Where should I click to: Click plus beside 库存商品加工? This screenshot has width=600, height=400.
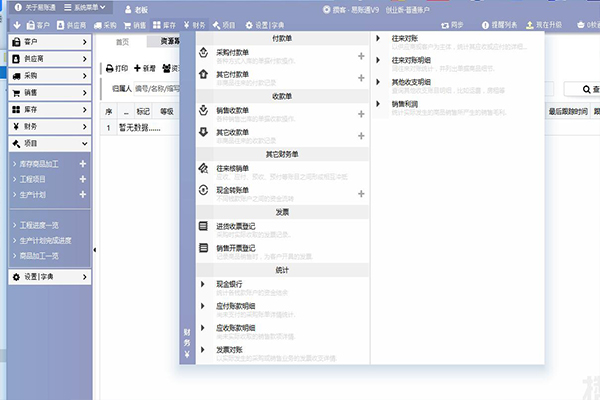[83, 164]
